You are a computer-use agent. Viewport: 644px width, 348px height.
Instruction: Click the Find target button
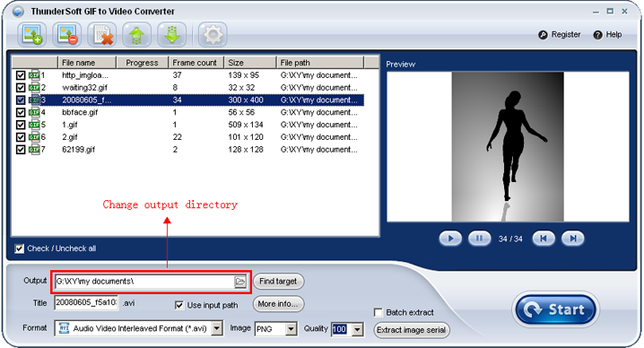278,282
